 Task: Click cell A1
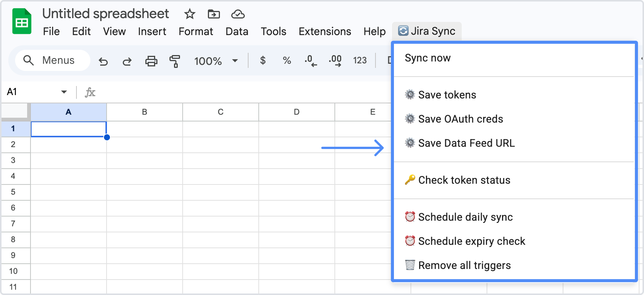click(x=69, y=129)
